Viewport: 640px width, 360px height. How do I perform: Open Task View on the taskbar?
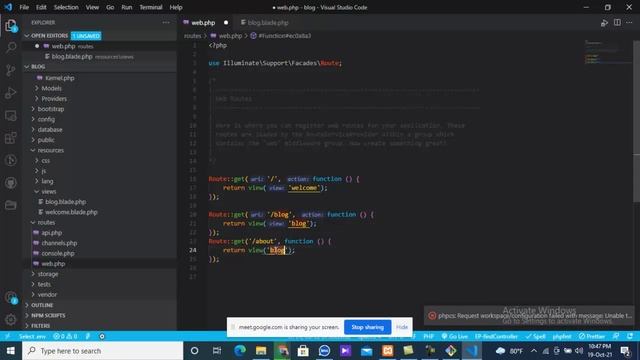pyautogui.click(x=217, y=351)
